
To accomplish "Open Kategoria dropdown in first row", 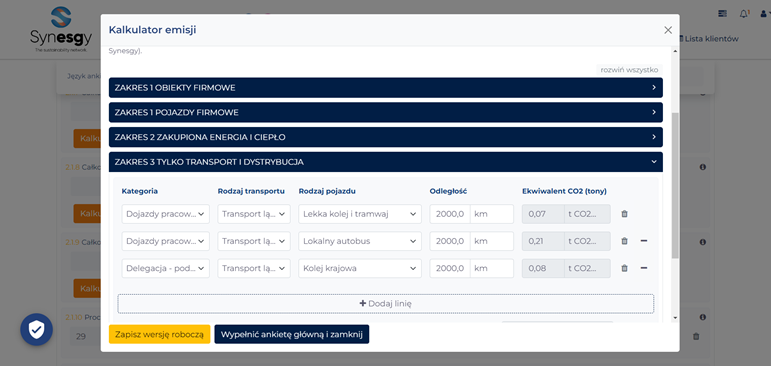I will click(x=166, y=214).
